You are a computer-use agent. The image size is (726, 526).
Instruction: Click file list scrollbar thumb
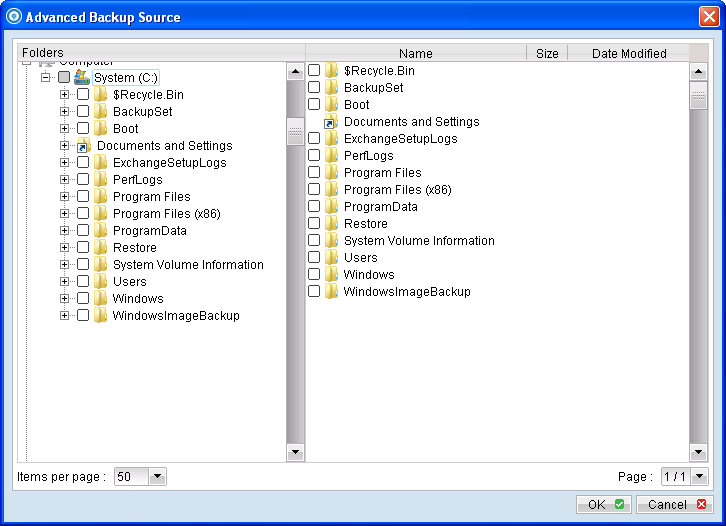pyautogui.click(x=698, y=95)
